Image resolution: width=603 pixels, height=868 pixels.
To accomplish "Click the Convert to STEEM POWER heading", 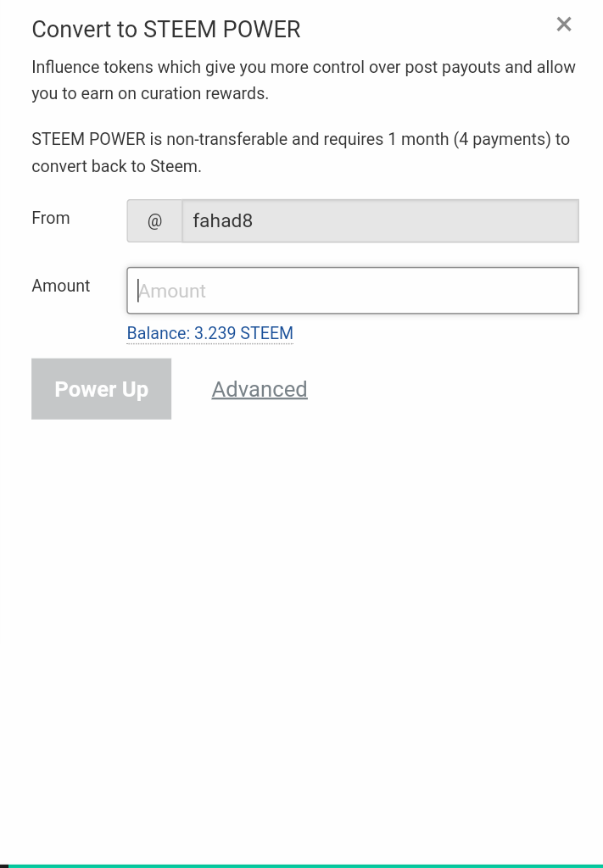I will pyautogui.click(x=166, y=30).
